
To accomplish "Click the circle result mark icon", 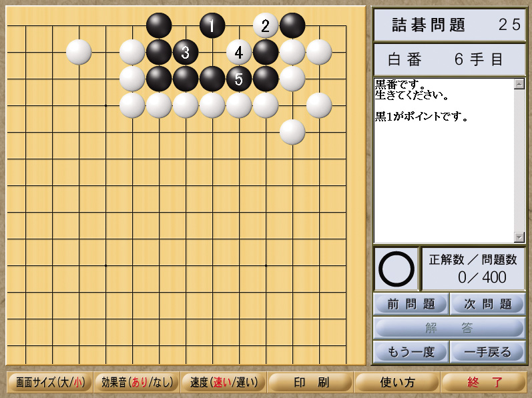I will [x=396, y=269].
